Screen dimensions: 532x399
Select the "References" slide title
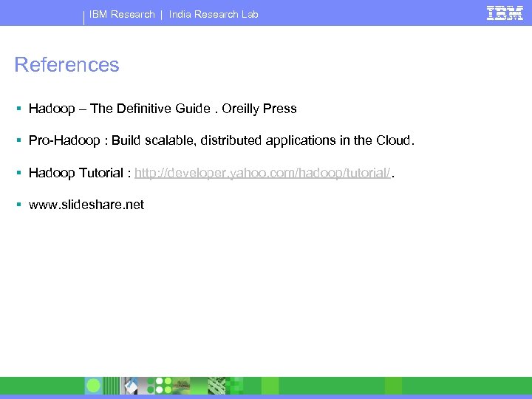pyautogui.click(x=66, y=64)
